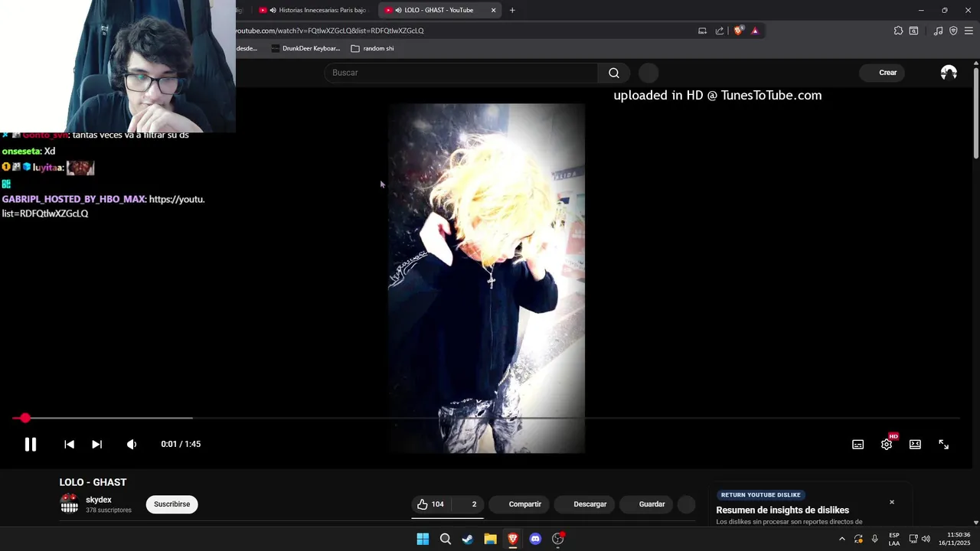Viewport: 980px width, 551px height.
Task: Open Brave Shields lion icon
Action: [x=738, y=31]
